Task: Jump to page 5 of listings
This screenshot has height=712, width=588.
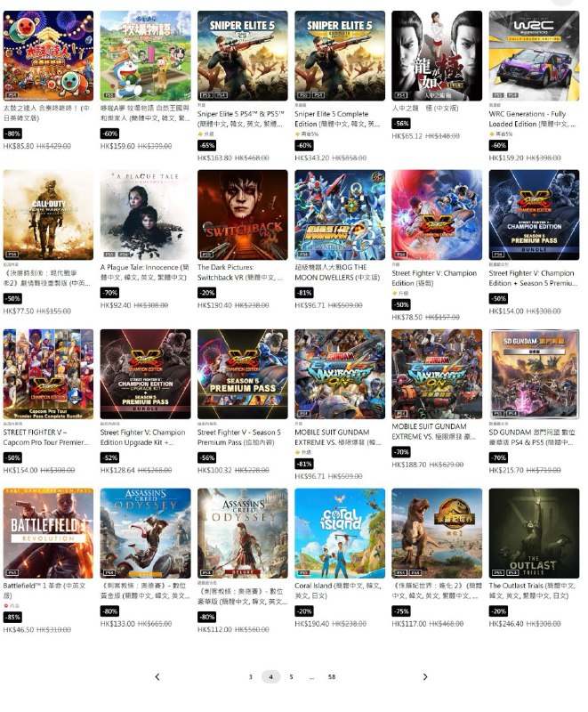Action: [x=291, y=676]
